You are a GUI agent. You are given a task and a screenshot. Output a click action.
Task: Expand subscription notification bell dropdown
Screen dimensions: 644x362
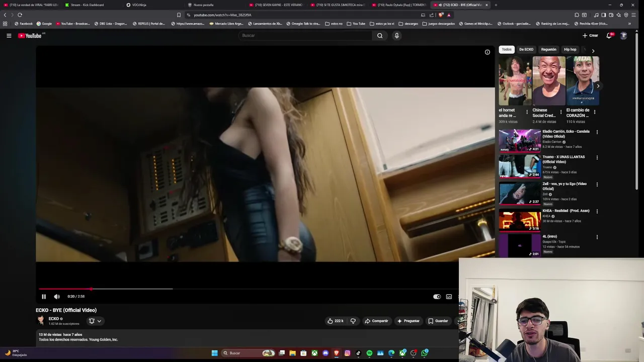[x=95, y=321]
